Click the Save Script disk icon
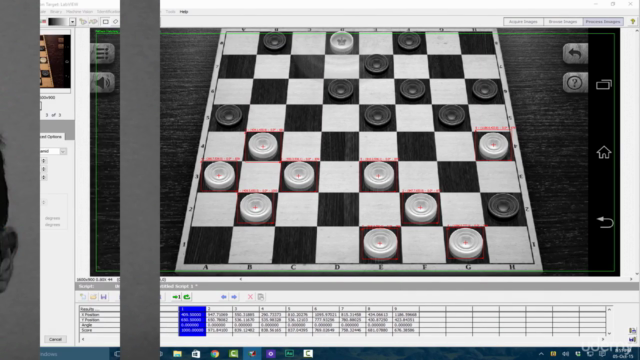 click(x=103, y=297)
